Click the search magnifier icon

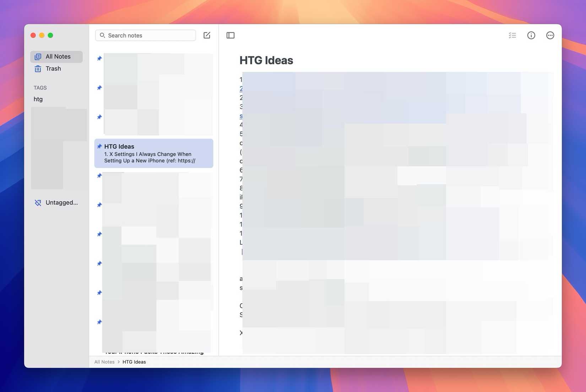(103, 35)
